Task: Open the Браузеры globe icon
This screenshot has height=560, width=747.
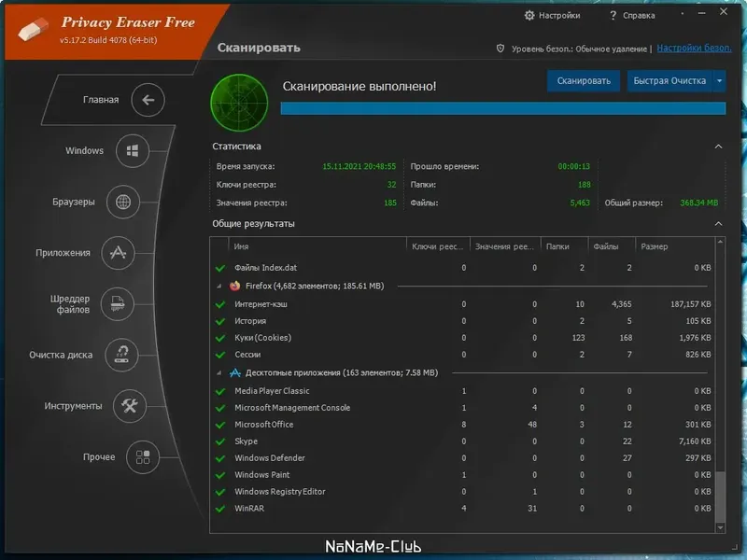Action: 123,202
